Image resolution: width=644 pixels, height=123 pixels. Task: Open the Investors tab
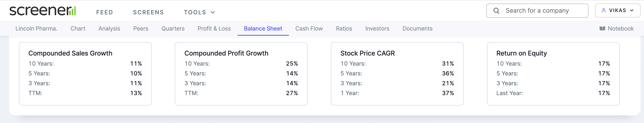coord(377,28)
